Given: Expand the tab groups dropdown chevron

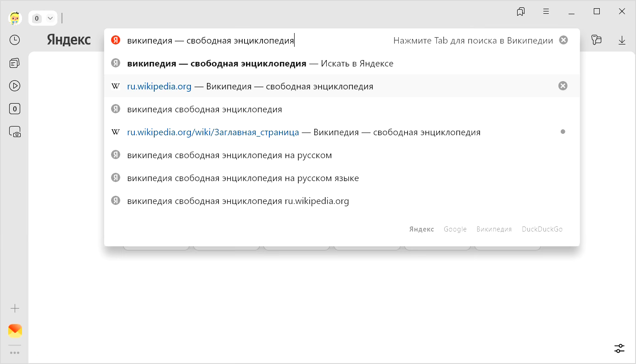Looking at the screenshot, I should tap(50, 18).
